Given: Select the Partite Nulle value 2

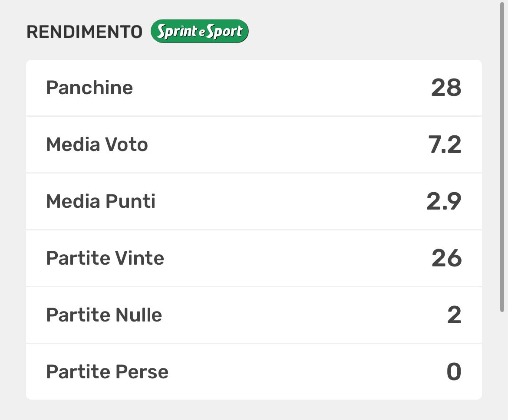Looking at the screenshot, I should (454, 315).
